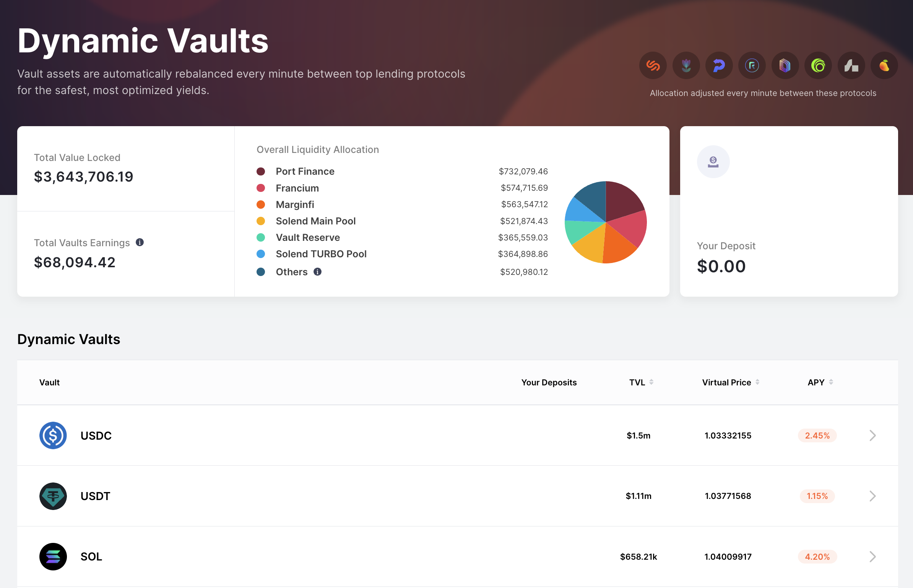Viewport: 913px width, 588px height.
Task: Click the info icon next to Others
Action: (x=317, y=272)
